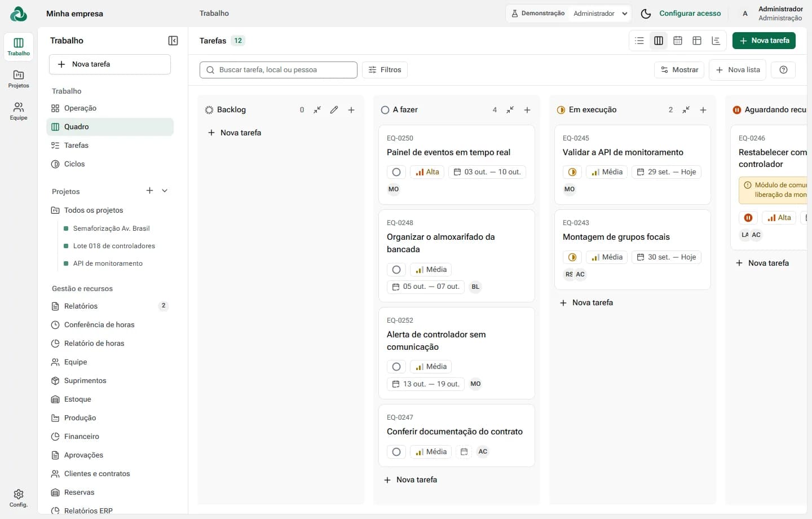Toggle the dark mode moon icon
812x519 pixels.
click(x=646, y=14)
